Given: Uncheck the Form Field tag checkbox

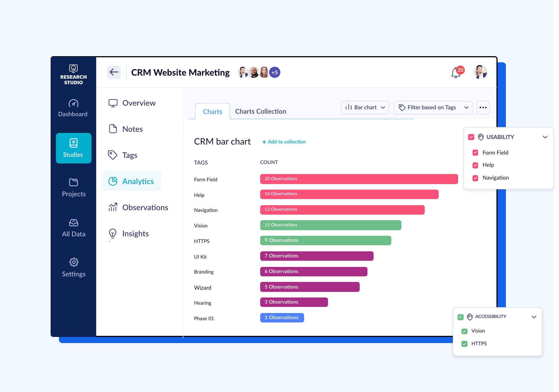Looking at the screenshot, I should pyautogui.click(x=475, y=152).
